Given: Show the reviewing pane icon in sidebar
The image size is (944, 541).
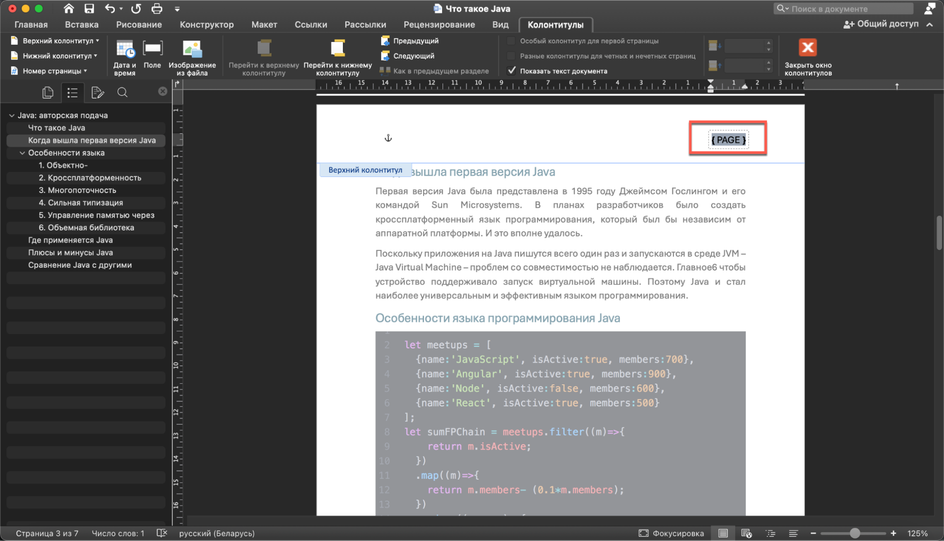Looking at the screenshot, I should click(98, 92).
